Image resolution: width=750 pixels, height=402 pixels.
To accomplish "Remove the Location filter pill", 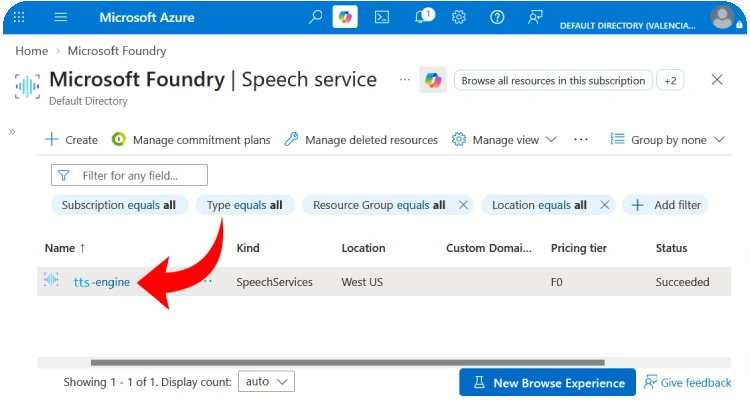I will 605,205.
